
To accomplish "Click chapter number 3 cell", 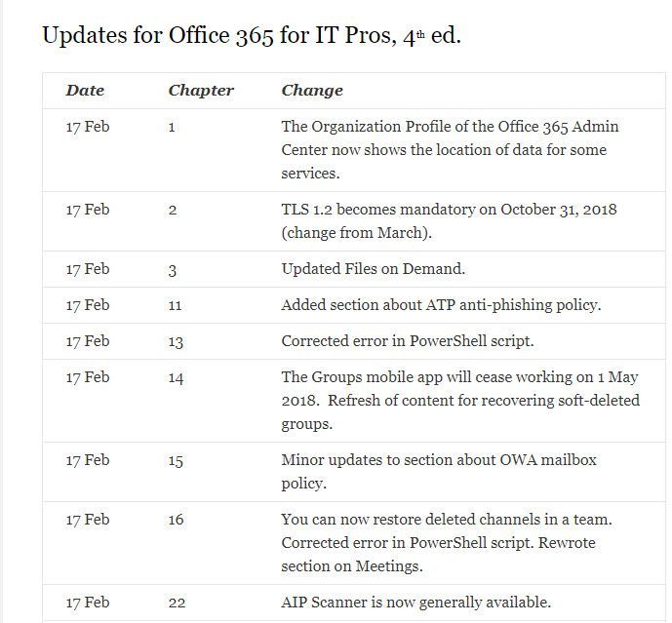I will (173, 270).
